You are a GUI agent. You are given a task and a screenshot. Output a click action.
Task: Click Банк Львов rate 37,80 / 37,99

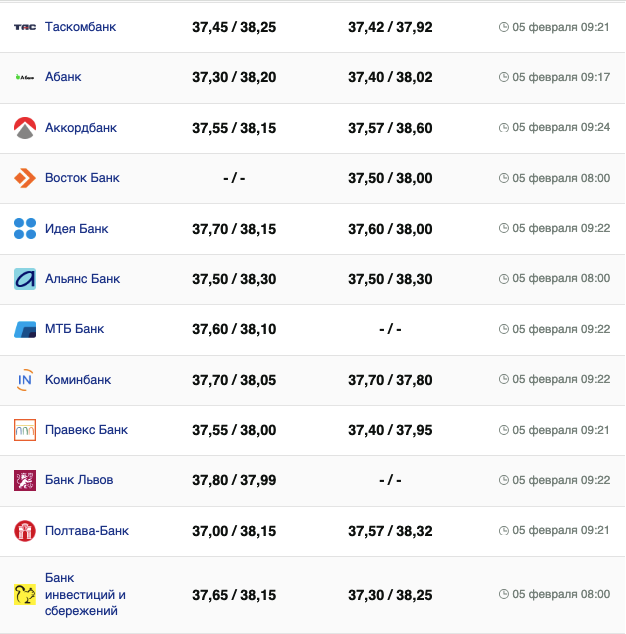(234, 480)
